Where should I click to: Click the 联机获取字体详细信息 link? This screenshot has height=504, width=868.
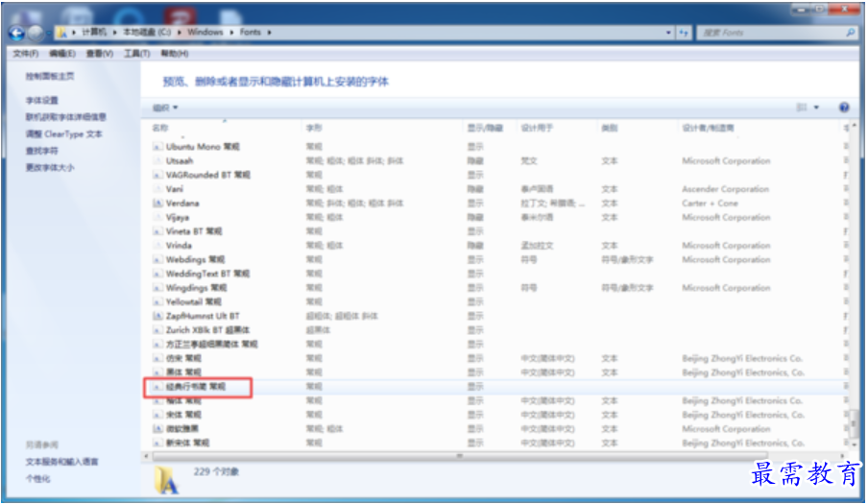(x=66, y=117)
